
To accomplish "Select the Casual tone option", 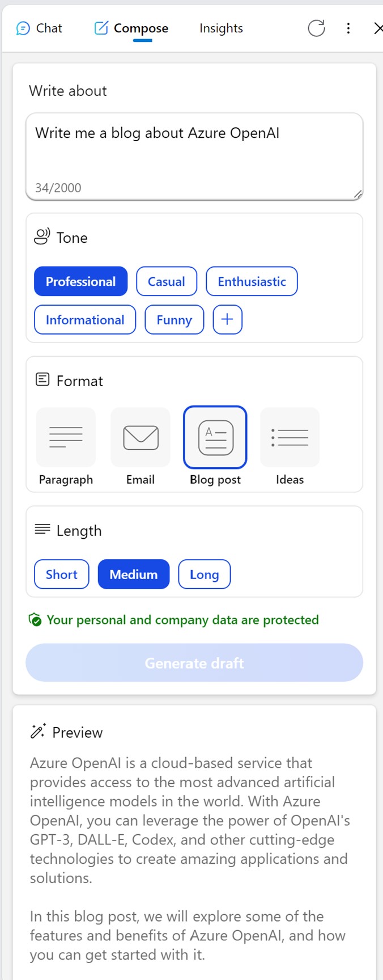I will [166, 281].
